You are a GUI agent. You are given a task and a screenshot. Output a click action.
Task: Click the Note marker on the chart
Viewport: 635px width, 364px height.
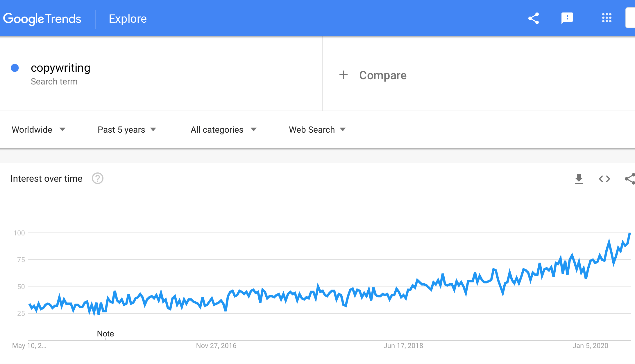105,334
